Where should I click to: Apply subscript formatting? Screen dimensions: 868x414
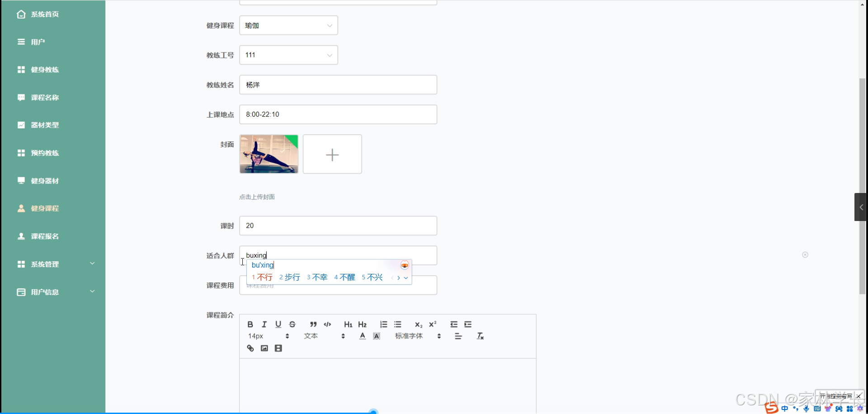coord(419,325)
